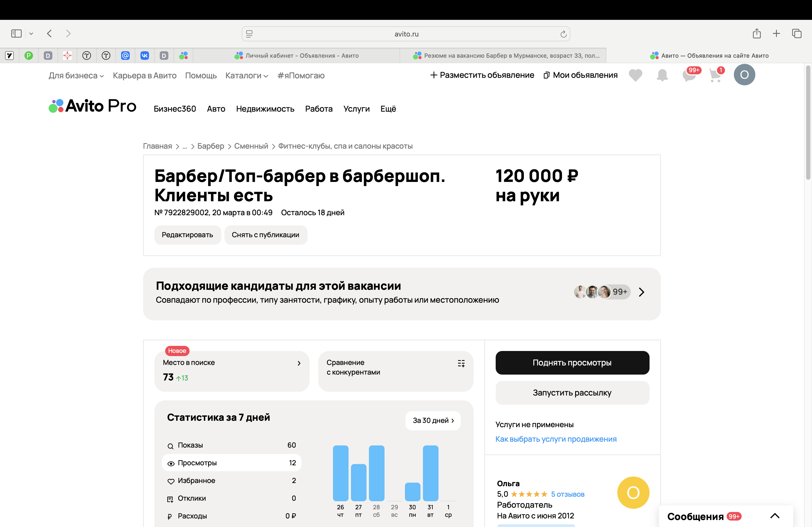Viewport: 812px width, 527px height.
Task: Click the Avito Pro logo
Action: click(92, 106)
